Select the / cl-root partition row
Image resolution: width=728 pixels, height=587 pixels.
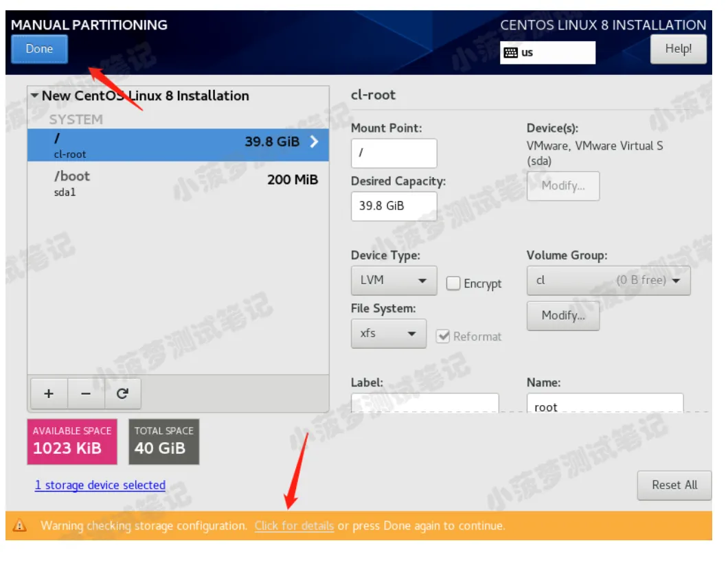(179, 146)
